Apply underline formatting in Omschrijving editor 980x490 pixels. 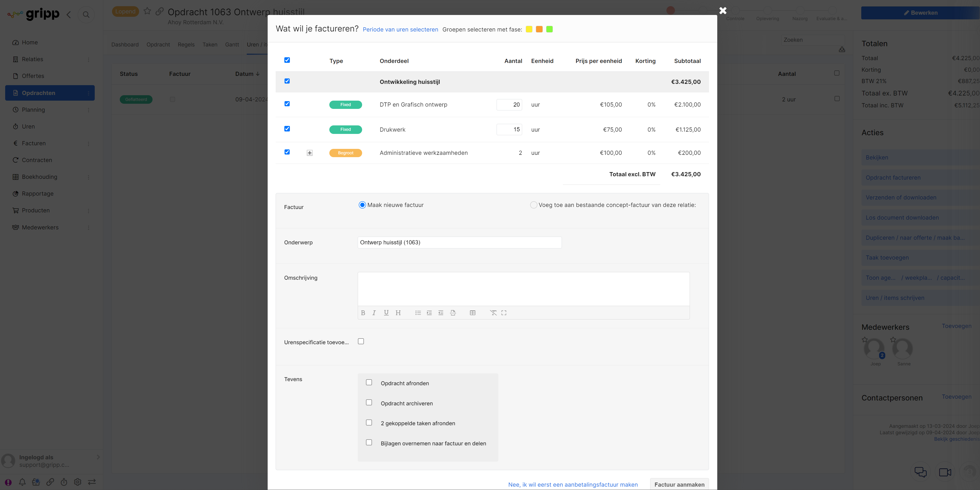[x=386, y=313]
